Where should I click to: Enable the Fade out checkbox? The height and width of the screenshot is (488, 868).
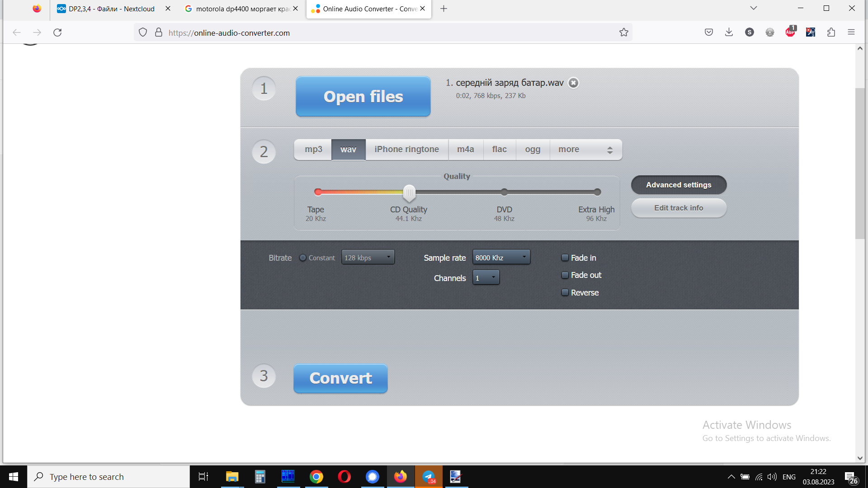[x=565, y=275]
